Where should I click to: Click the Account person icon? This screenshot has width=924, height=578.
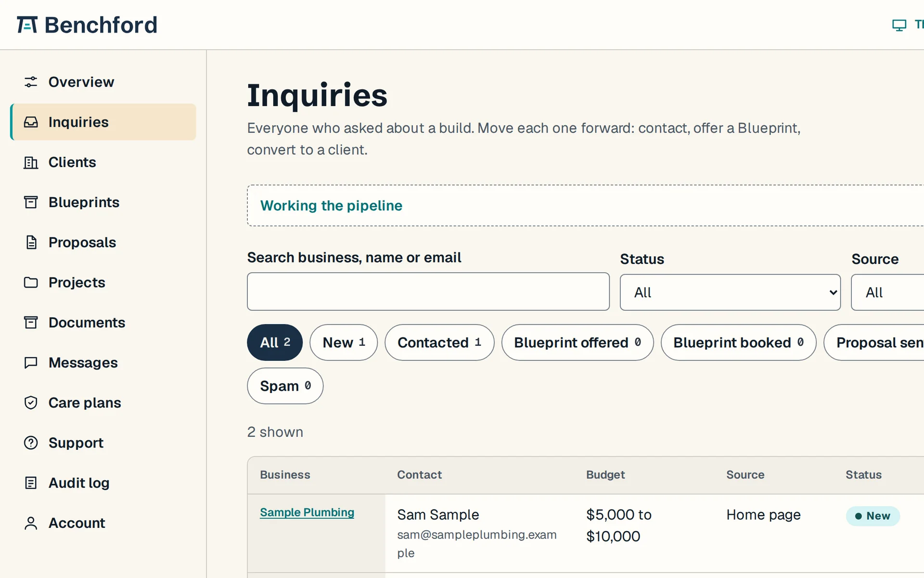(x=31, y=523)
